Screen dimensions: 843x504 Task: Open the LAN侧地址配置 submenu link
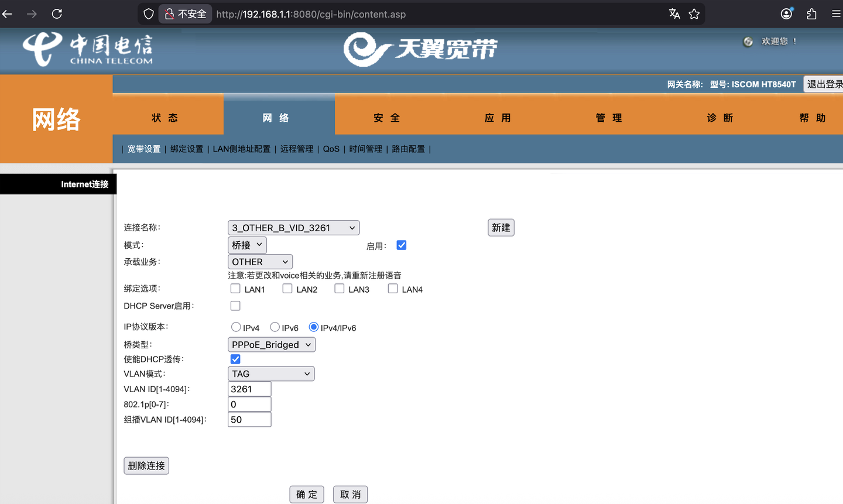click(x=242, y=149)
